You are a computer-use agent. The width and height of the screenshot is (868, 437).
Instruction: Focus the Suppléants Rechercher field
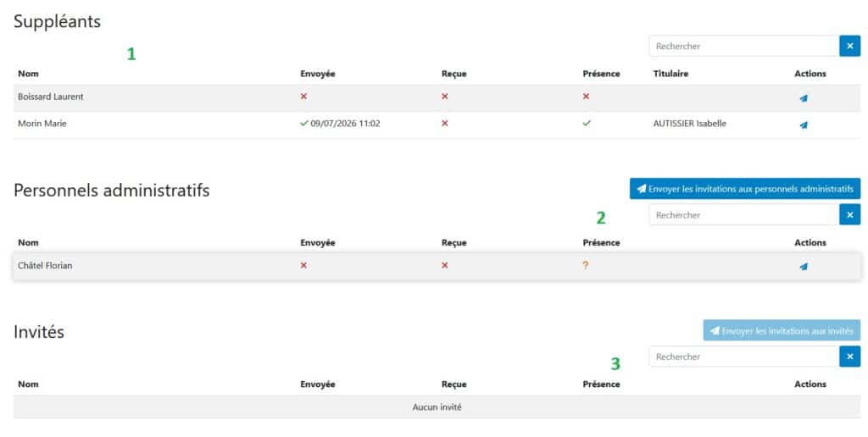click(744, 46)
